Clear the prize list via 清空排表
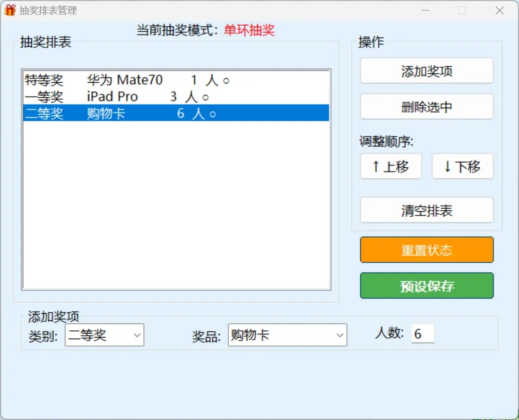The height and width of the screenshot is (420, 519). point(426,210)
